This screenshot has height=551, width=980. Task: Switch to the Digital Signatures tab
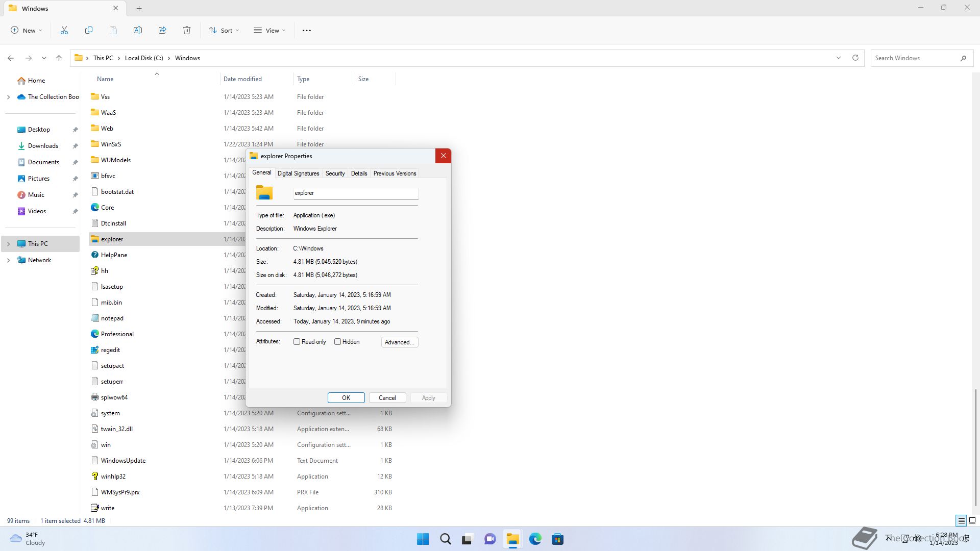pyautogui.click(x=298, y=173)
